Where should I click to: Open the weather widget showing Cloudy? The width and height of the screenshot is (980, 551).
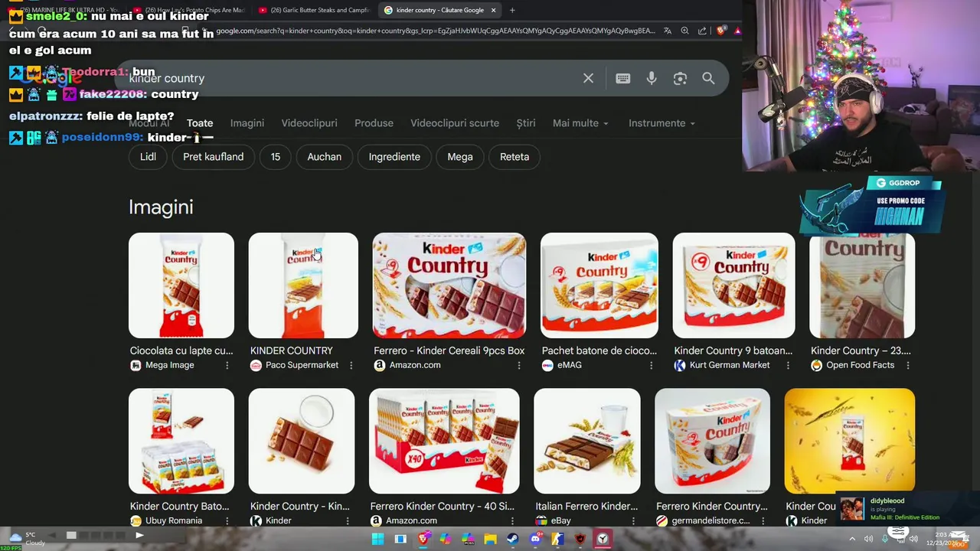point(27,539)
